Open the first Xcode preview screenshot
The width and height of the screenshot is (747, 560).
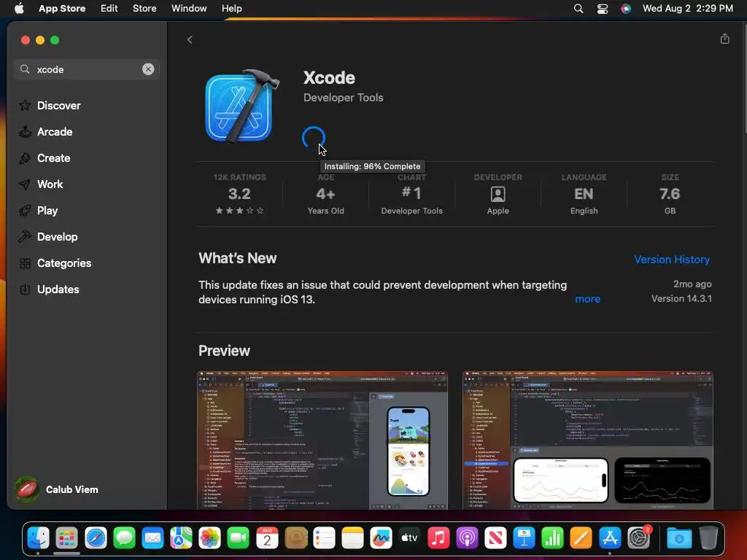coord(322,440)
